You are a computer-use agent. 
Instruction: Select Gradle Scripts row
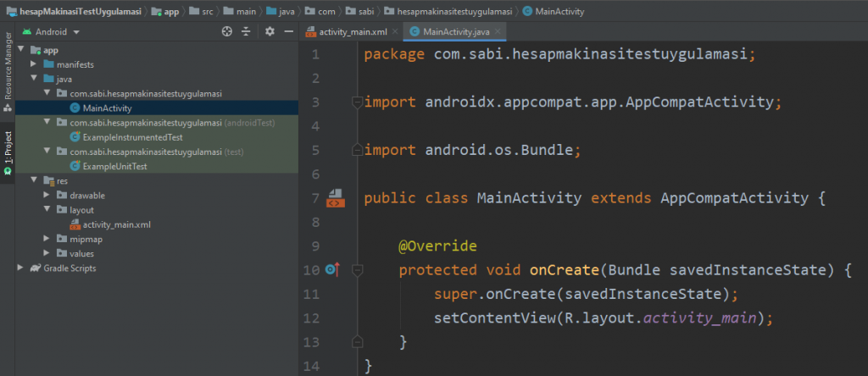157,268
